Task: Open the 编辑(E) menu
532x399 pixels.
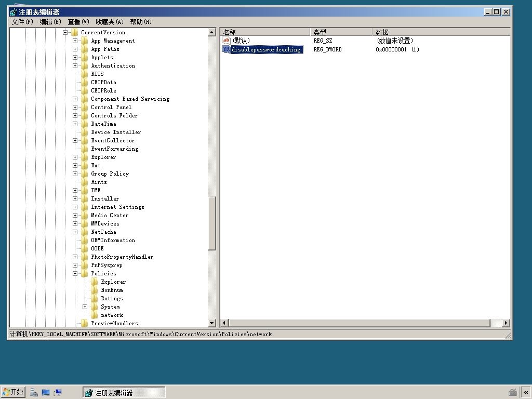Action: click(x=50, y=22)
